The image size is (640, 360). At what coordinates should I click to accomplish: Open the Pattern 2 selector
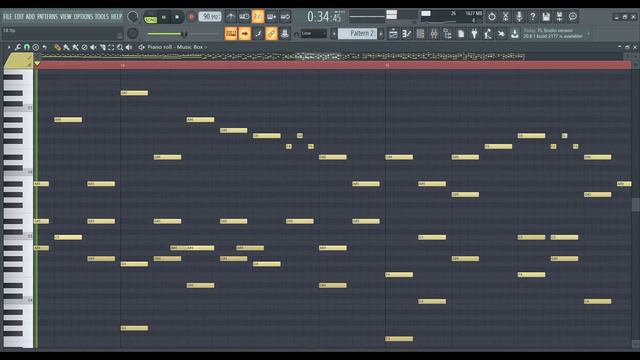(358, 33)
